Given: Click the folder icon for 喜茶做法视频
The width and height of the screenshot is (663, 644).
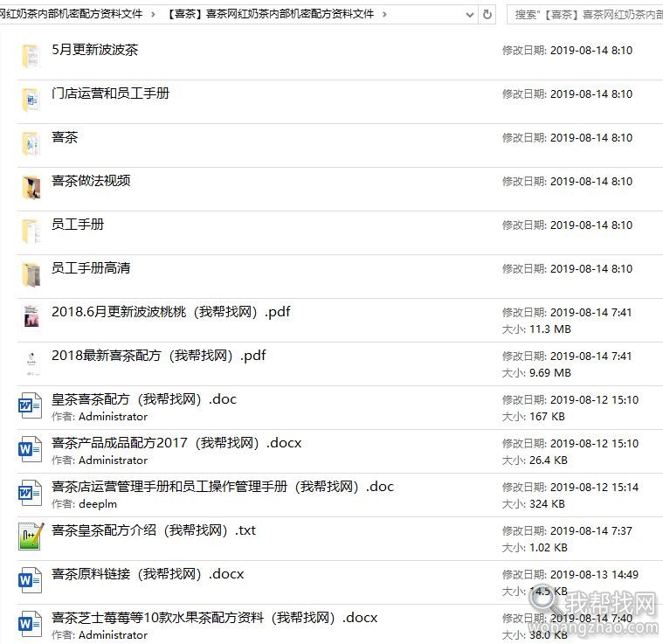Looking at the screenshot, I should (31, 187).
